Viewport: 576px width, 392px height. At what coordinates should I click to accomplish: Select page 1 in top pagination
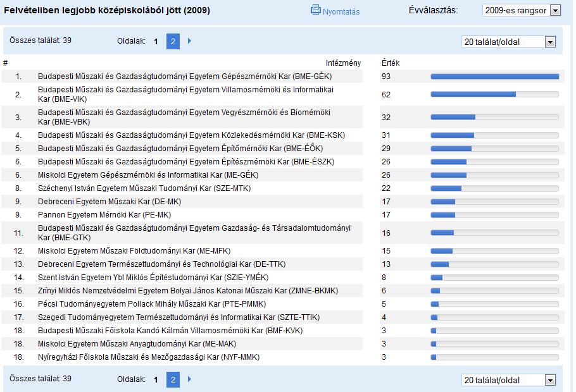click(156, 42)
